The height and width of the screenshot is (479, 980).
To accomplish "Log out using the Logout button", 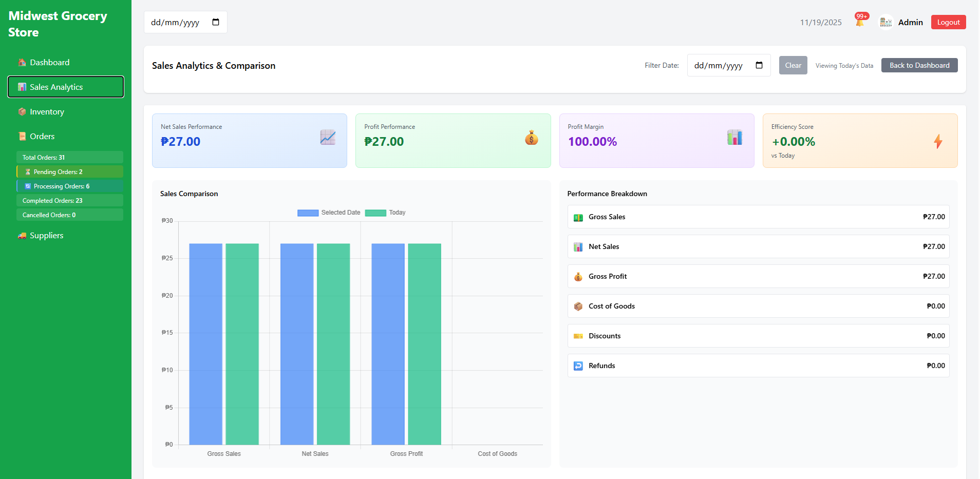I will click(x=948, y=22).
